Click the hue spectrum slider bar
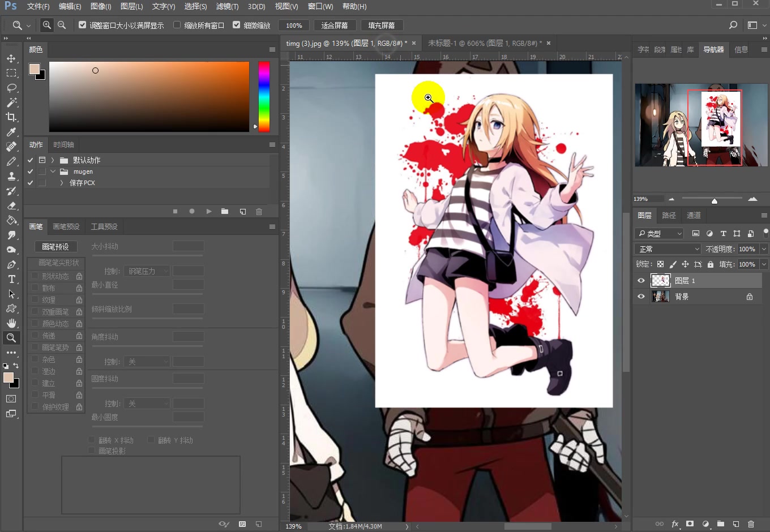770x532 pixels. (264, 96)
